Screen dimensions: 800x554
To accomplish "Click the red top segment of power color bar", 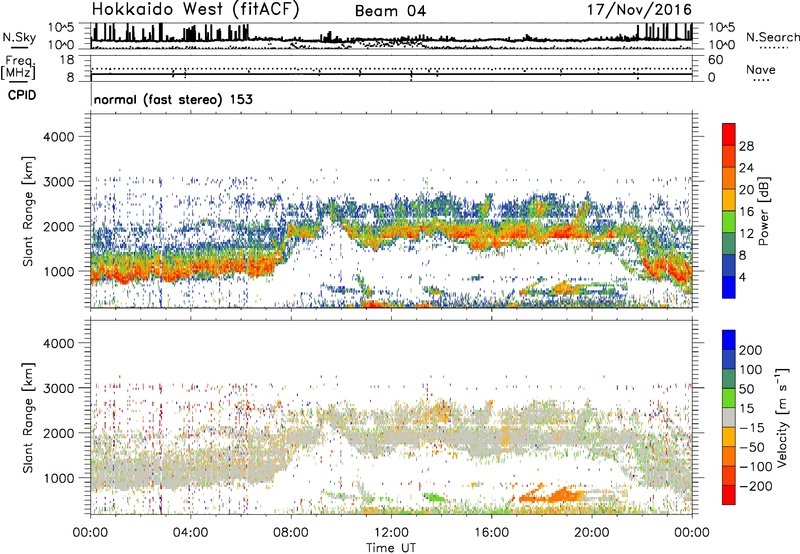I will point(729,134).
